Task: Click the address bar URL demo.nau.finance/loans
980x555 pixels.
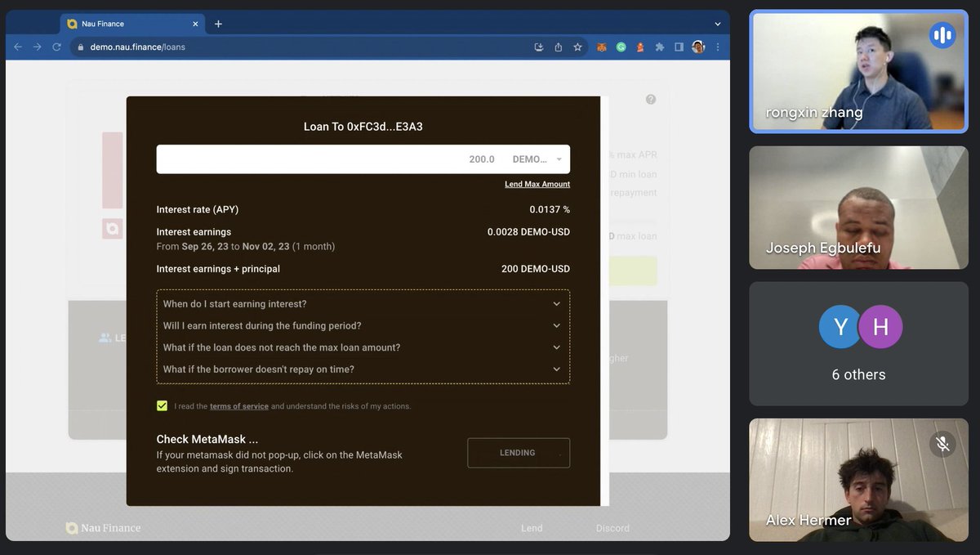Action: click(x=138, y=47)
